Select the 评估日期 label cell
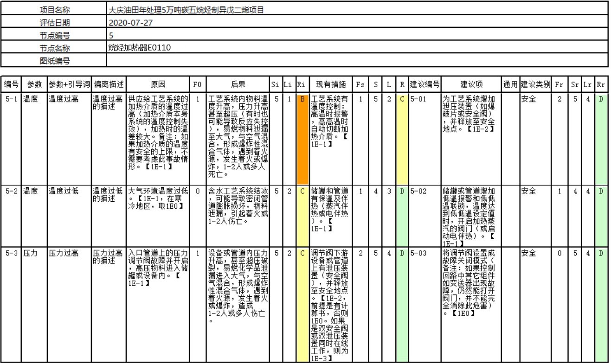Image resolution: width=611 pixels, height=364 pixels. pos(54,22)
